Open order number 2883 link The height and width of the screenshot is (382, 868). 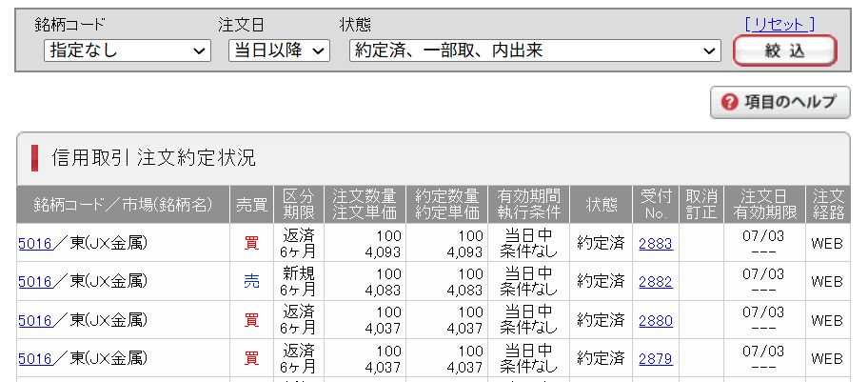tap(656, 243)
